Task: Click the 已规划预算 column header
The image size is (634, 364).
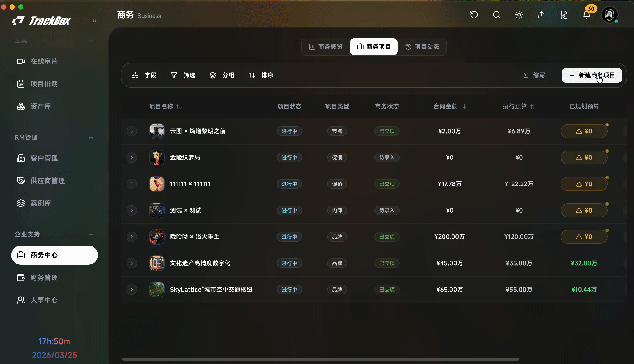Action: click(584, 106)
